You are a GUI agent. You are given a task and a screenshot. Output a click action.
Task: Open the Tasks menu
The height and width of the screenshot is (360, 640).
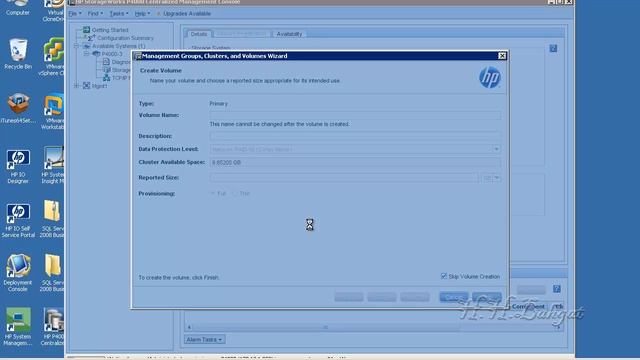119,13
